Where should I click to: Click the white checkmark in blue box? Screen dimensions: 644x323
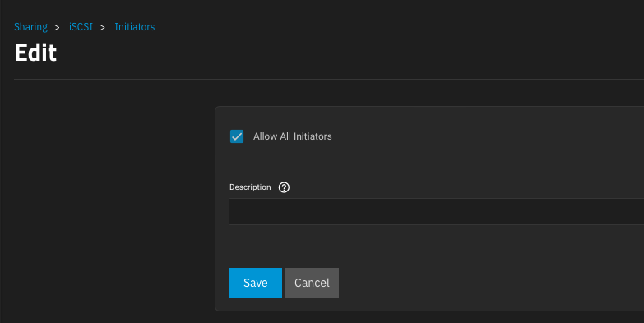tap(237, 136)
